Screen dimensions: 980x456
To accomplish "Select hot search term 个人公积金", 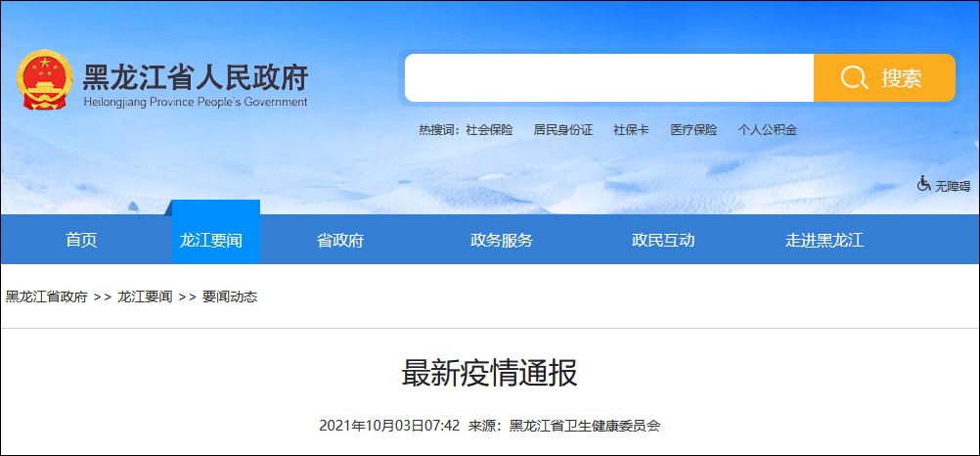I will coord(768,130).
